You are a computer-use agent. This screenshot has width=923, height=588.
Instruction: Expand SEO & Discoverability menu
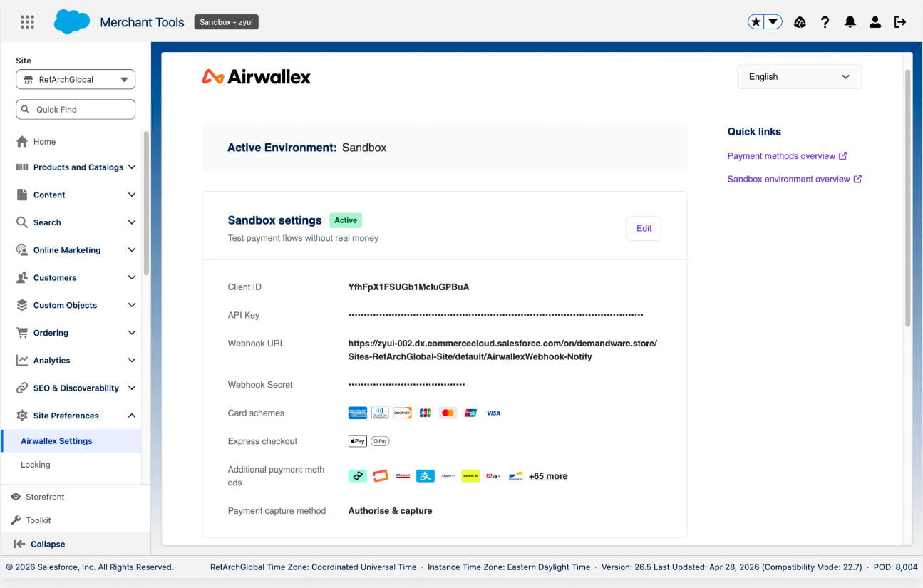coord(76,388)
